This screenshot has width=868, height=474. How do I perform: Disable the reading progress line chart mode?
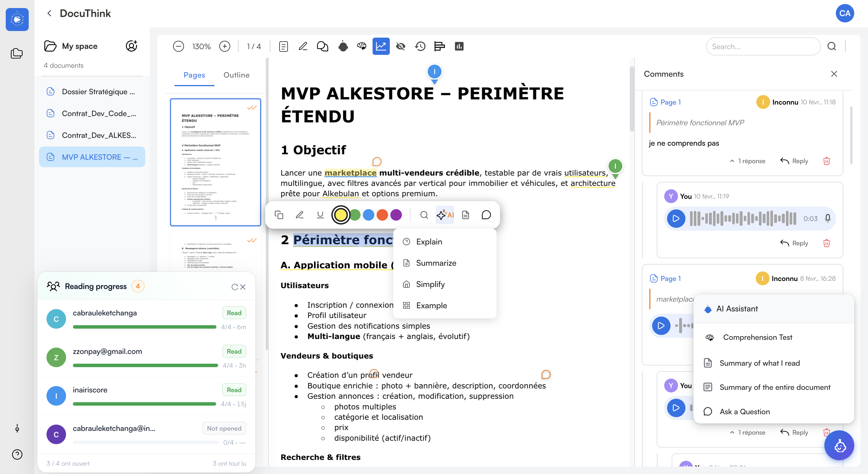[x=381, y=46]
